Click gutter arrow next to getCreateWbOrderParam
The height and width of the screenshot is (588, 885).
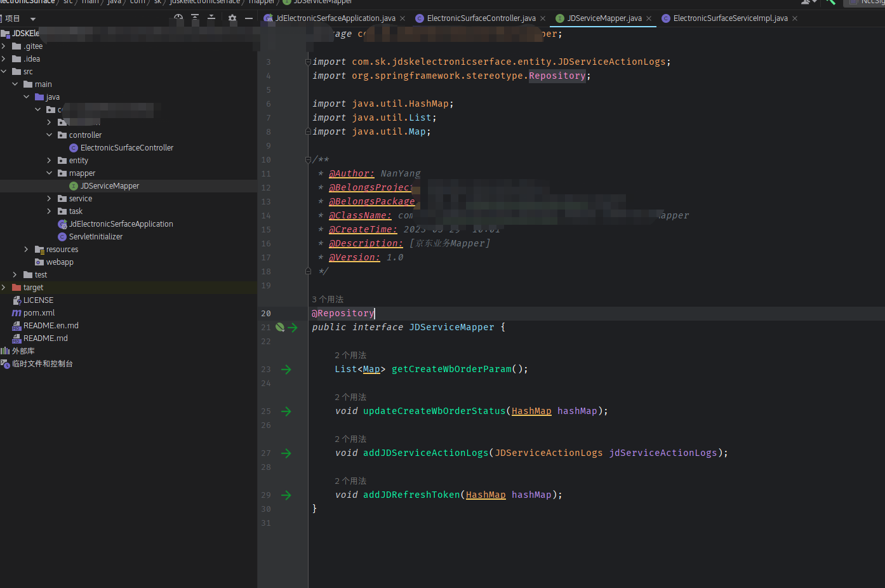[x=286, y=370]
